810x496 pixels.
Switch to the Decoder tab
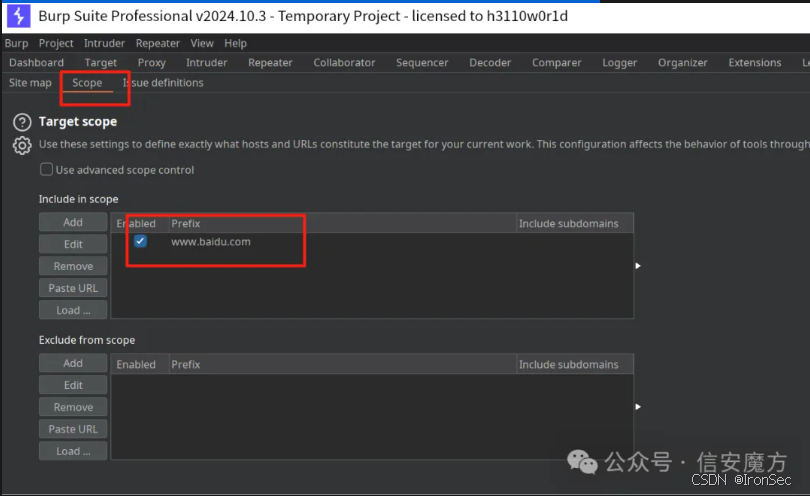pyautogui.click(x=490, y=63)
